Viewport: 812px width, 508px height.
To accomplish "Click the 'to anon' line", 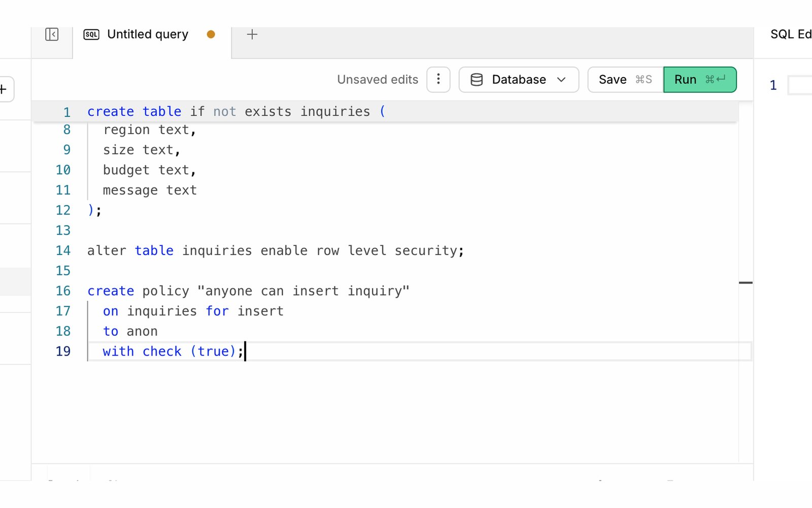I will coord(130,331).
